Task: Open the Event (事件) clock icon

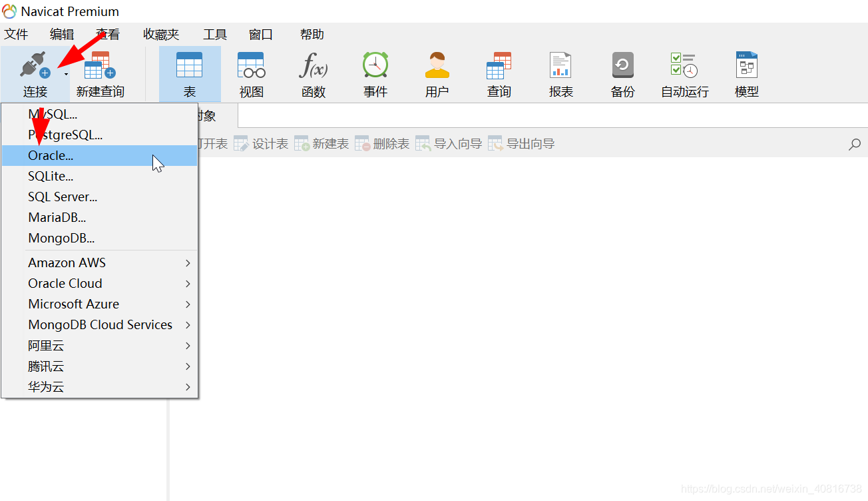Action: [375, 65]
